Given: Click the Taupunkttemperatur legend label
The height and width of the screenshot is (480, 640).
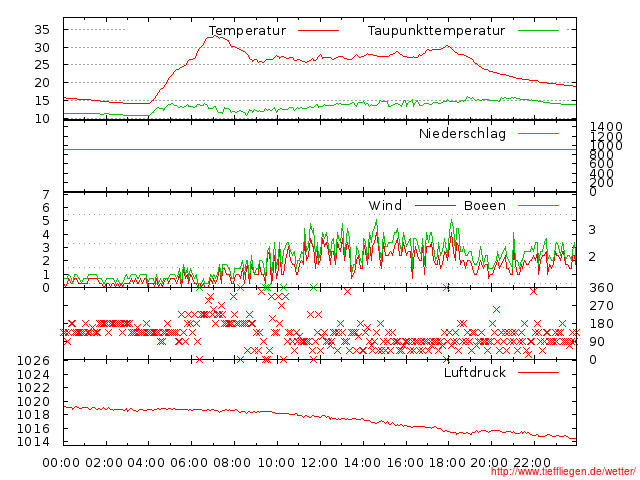Looking at the screenshot, I should [436, 31].
